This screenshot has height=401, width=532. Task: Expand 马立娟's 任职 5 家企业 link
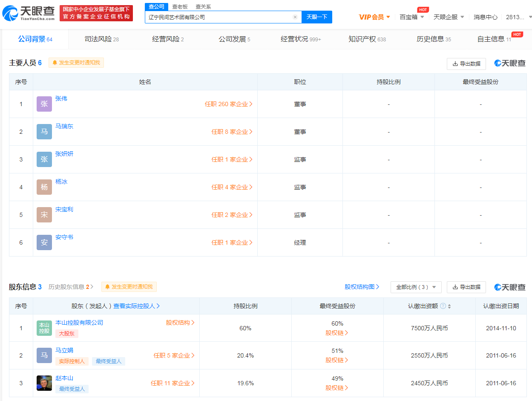(x=174, y=355)
